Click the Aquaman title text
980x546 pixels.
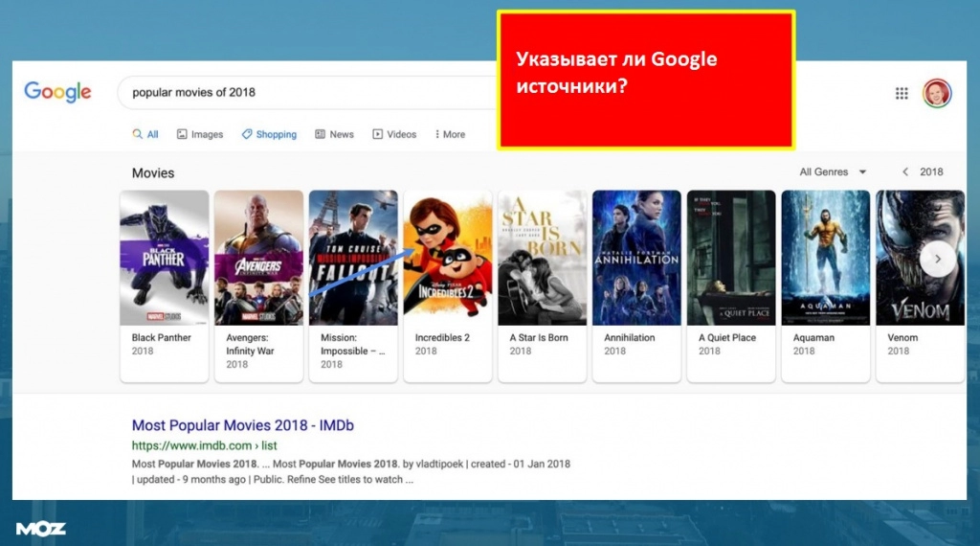[x=813, y=338]
